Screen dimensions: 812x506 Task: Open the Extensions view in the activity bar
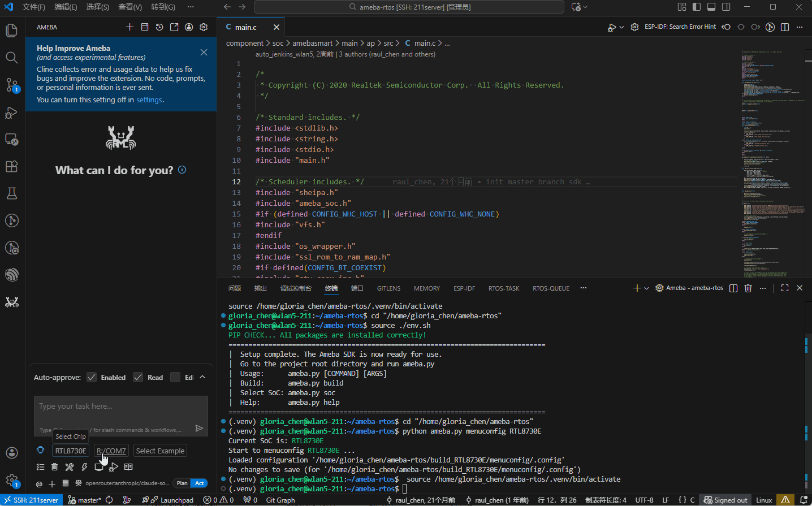point(12,166)
